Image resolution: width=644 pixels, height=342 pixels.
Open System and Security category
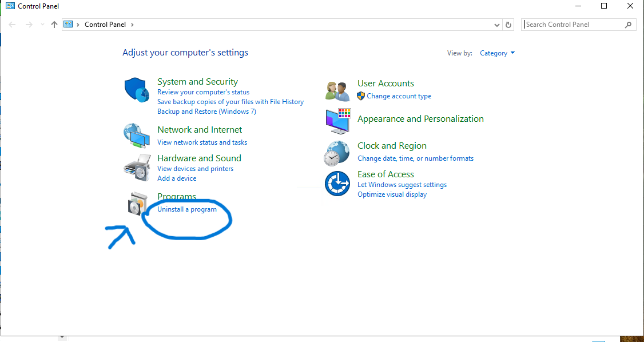pos(197,81)
